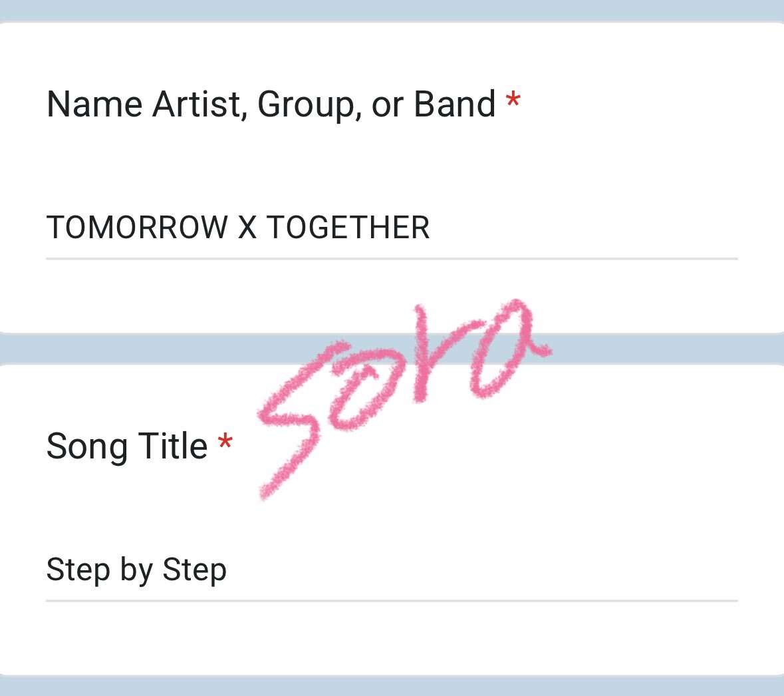Place cursor on the word TOGETHER
Viewport: 784px width, 696px height.
[348, 228]
